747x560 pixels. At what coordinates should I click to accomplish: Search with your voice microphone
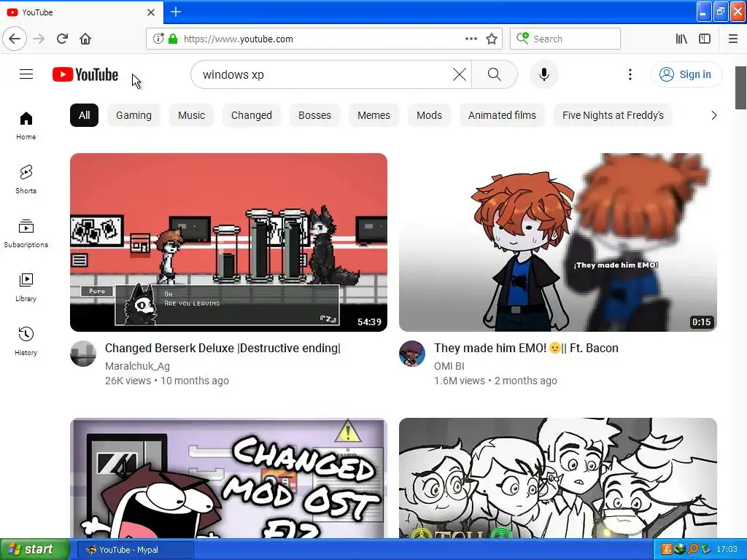click(x=544, y=74)
